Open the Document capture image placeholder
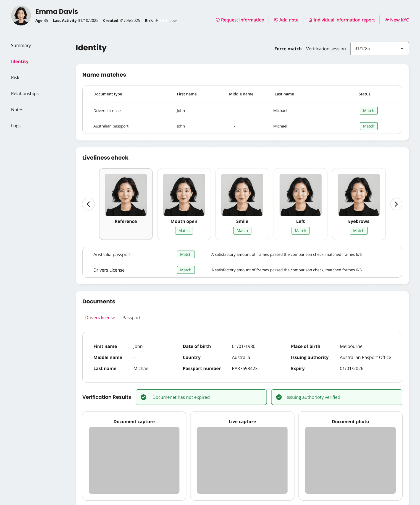Screen dimensions: 420x505 click(134, 460)
